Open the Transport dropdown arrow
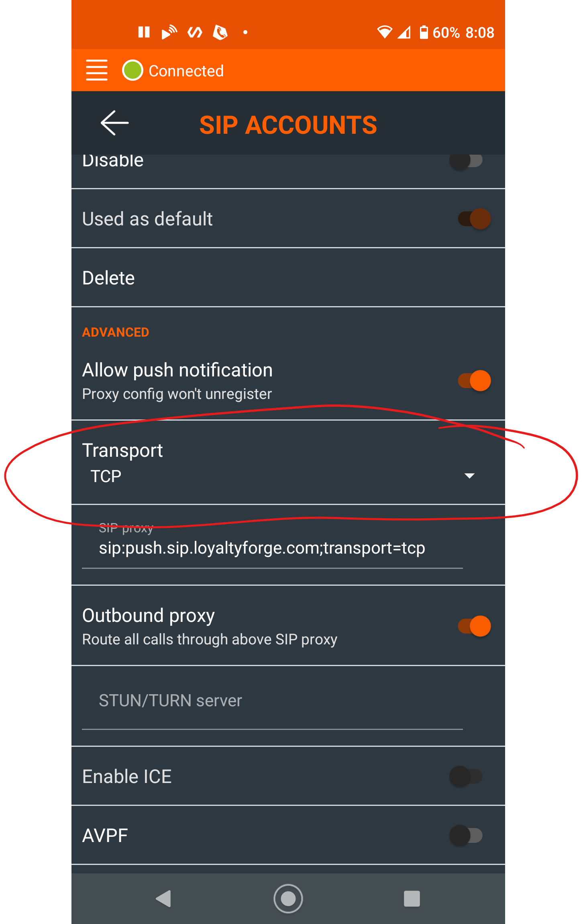583x924 pixels. (469, 476)
